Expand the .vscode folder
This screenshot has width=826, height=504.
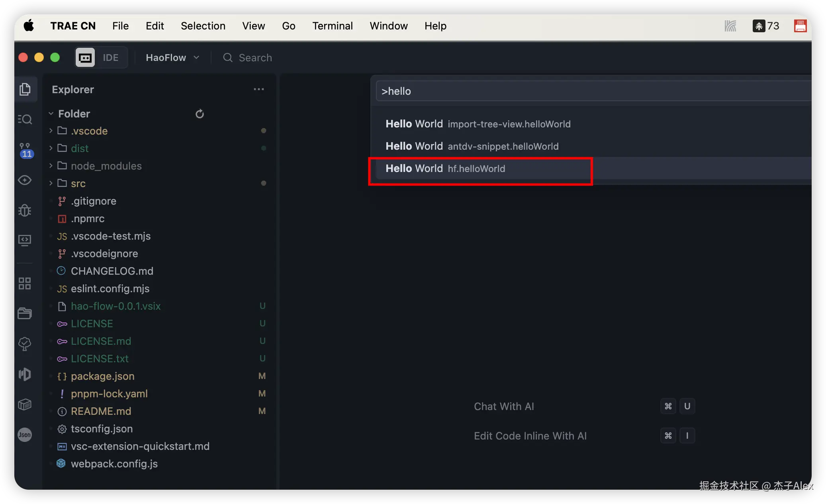[89, 131]
